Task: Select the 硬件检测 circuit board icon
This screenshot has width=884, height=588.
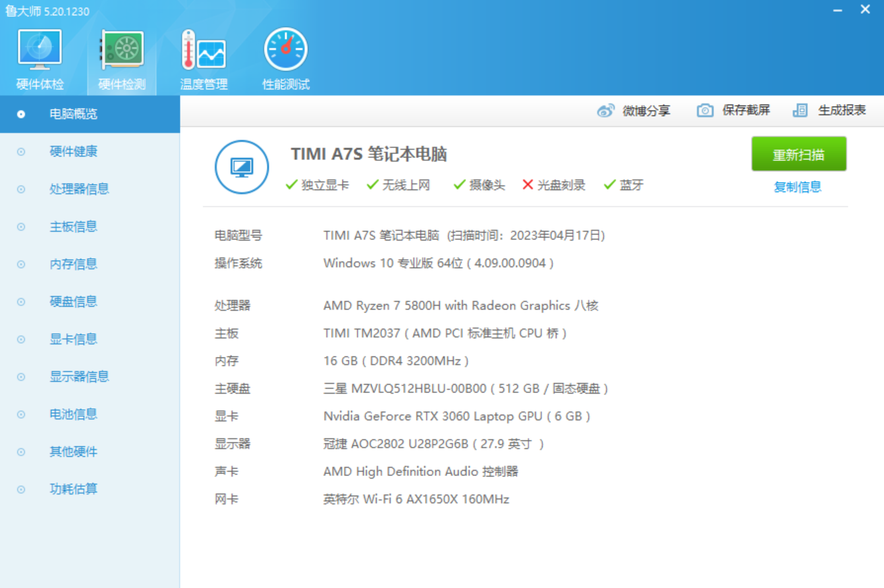Action: tap(122, 50)
